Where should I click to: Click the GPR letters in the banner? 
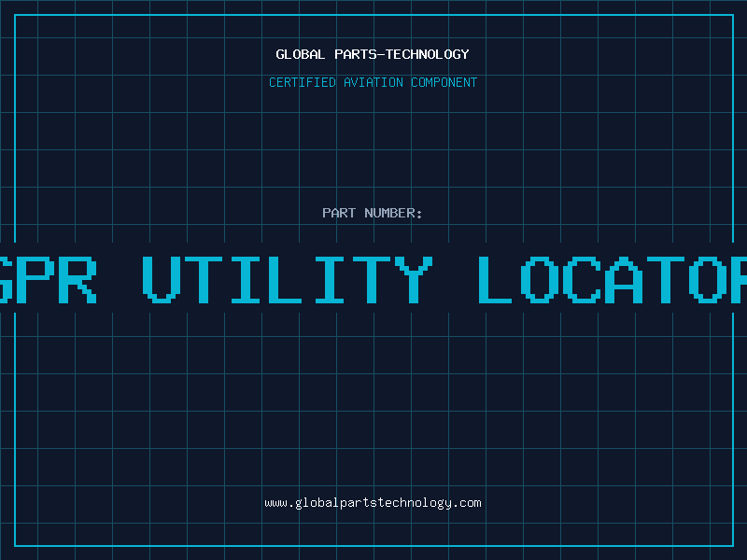(49, 279)
